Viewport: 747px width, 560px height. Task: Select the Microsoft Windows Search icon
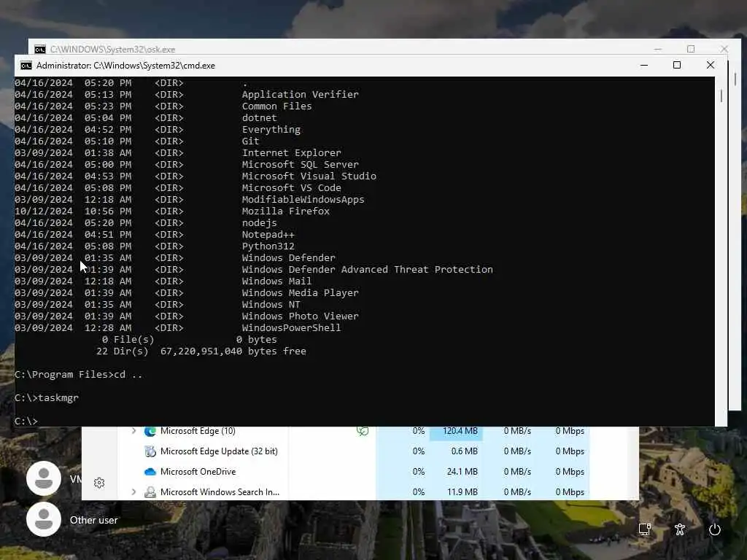(150, 492)
